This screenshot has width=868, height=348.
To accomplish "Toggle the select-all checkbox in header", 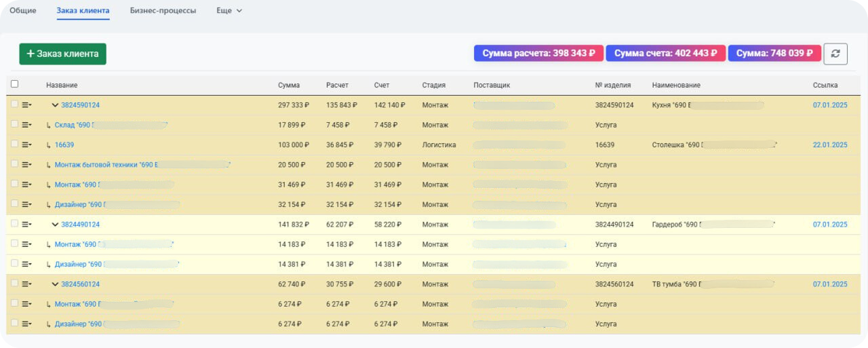I will tap(15, 84).
